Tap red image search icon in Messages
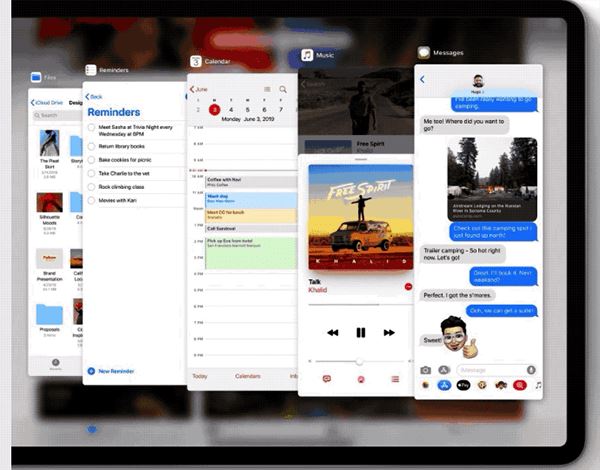The width and height of the screenshot is (600, 470). pyautogui.click(x=520, y=385)
